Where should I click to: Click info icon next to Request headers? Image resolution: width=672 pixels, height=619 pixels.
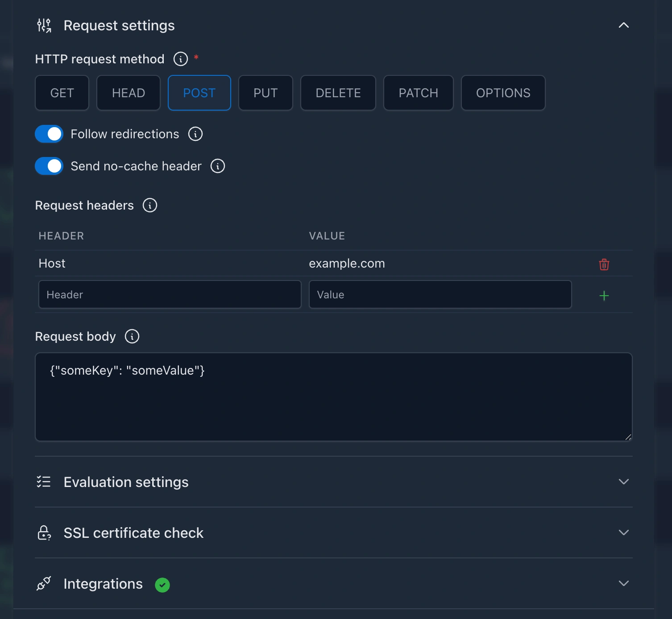pos(149,205)
